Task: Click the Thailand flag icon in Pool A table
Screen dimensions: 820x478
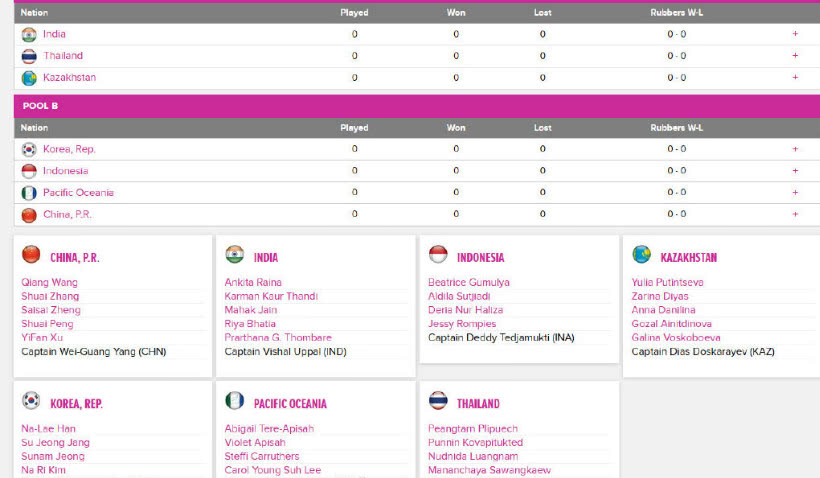Action: pyautogui.click(x=29, y=56)
